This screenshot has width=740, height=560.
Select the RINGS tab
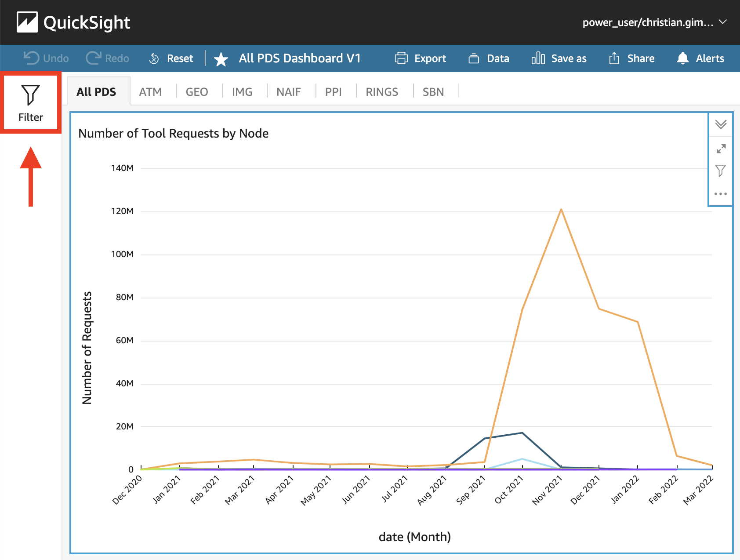tap(382, 92)
